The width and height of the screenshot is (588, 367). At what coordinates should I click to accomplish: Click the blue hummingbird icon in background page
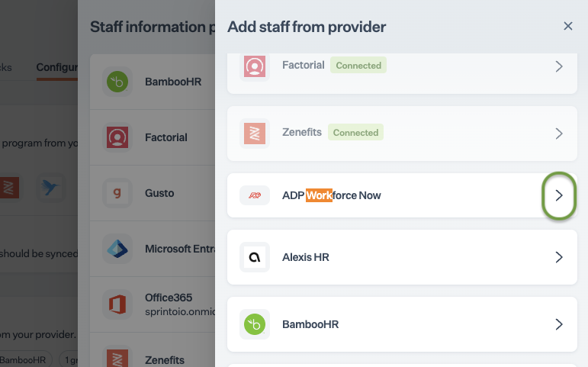[50, 187]
